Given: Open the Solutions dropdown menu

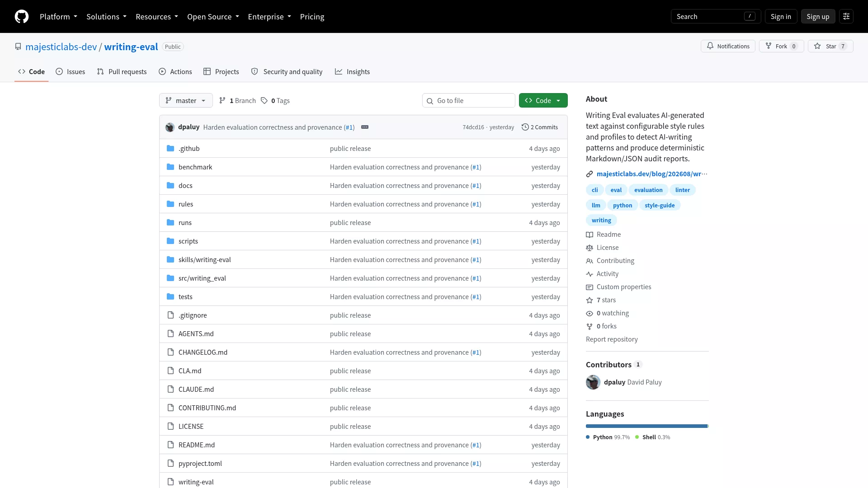Looking at the screenshot, I should [106, 17].
